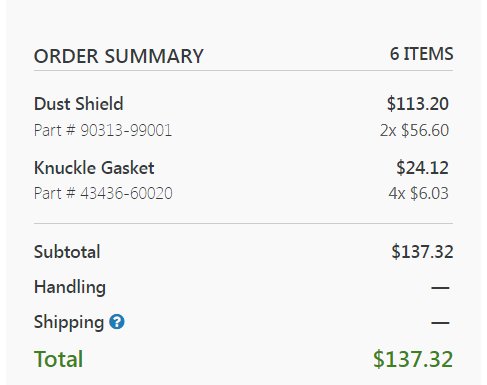Open the Dust Shield product name
487x385 pixels.
pyautogui.click(x=79, y=104)
